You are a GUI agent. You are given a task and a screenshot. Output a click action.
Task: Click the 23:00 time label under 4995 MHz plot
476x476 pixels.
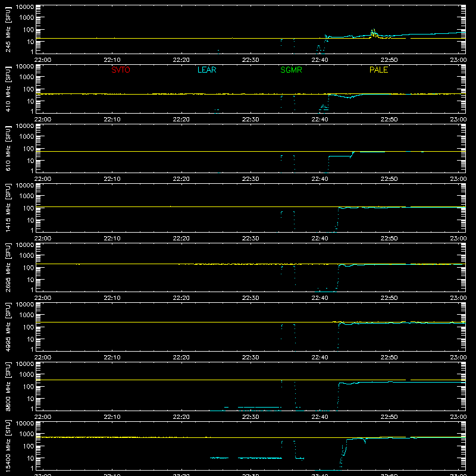tap(458, 358)
